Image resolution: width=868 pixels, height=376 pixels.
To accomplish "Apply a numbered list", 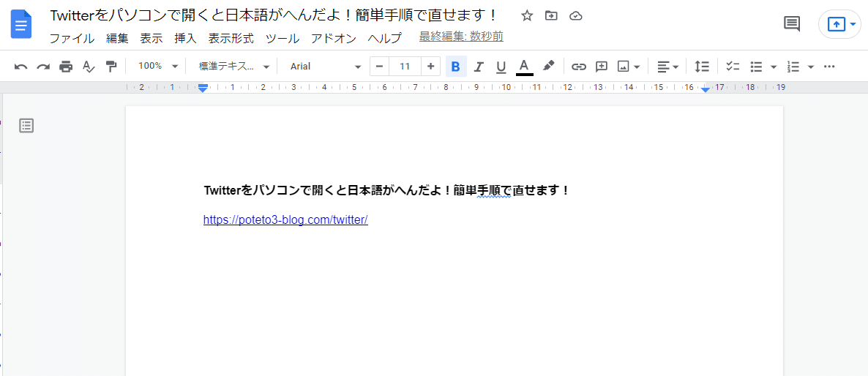I will 793,67.
